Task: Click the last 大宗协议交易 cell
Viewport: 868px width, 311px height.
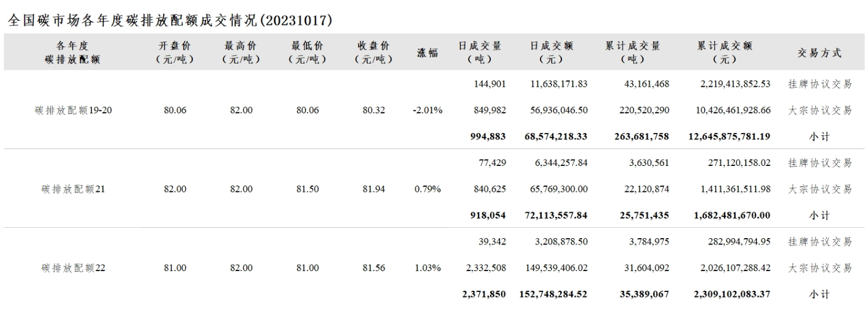Action: (x=820, y=268)
